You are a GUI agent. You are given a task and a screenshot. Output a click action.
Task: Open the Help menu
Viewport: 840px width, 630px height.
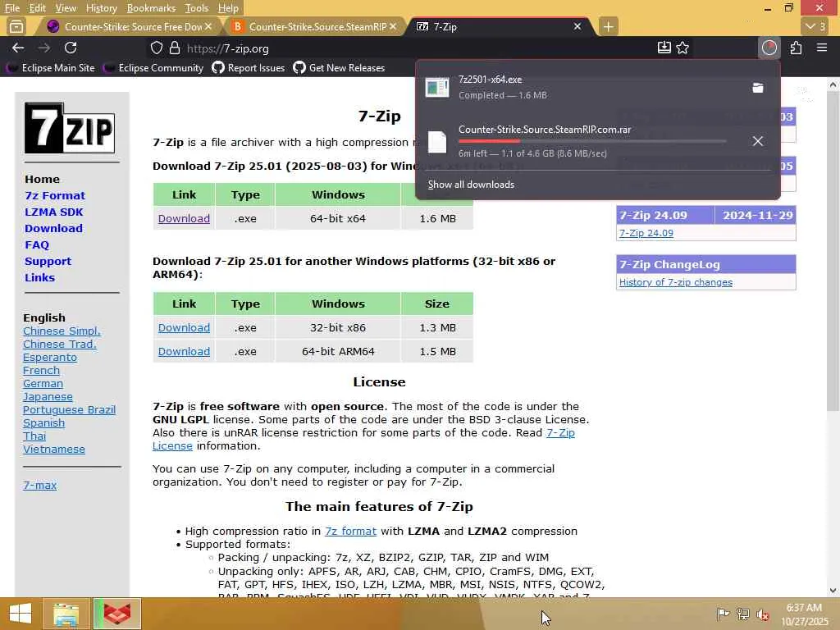(x=228, y=8)
